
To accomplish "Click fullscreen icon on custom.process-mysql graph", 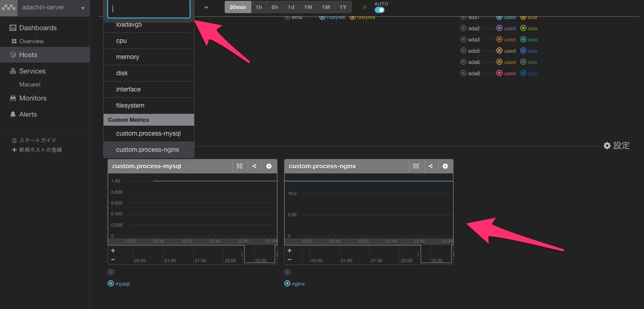I will 240,166.
